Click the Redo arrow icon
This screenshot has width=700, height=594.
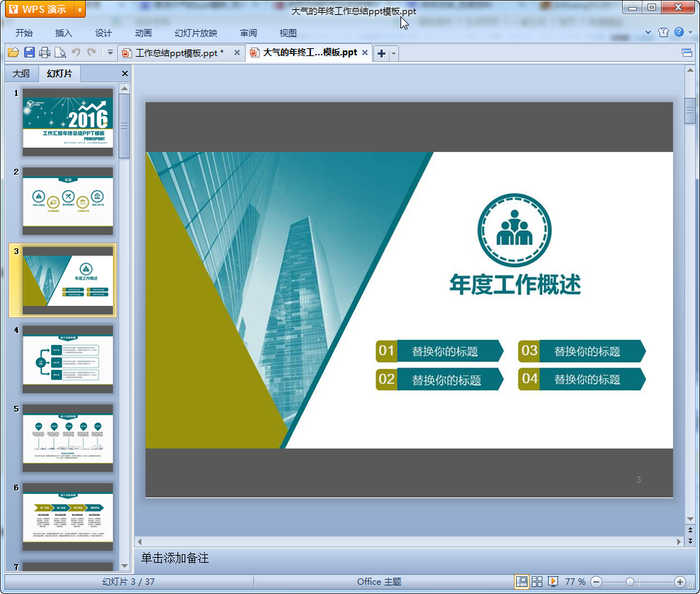pos(92,53)
